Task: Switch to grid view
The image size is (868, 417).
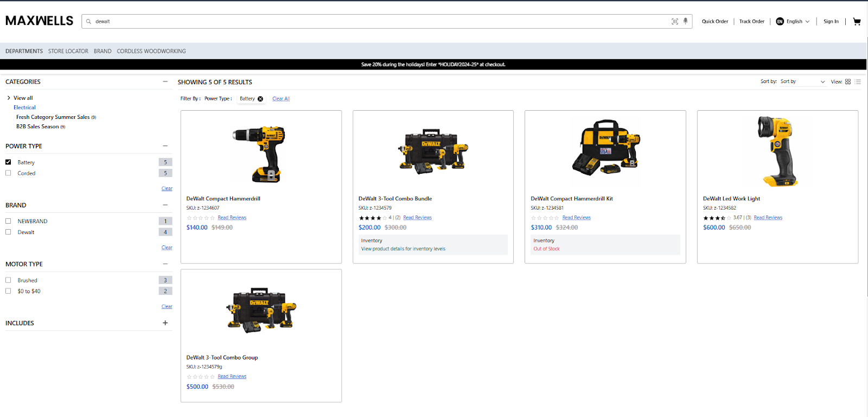Action: point(848,81)
